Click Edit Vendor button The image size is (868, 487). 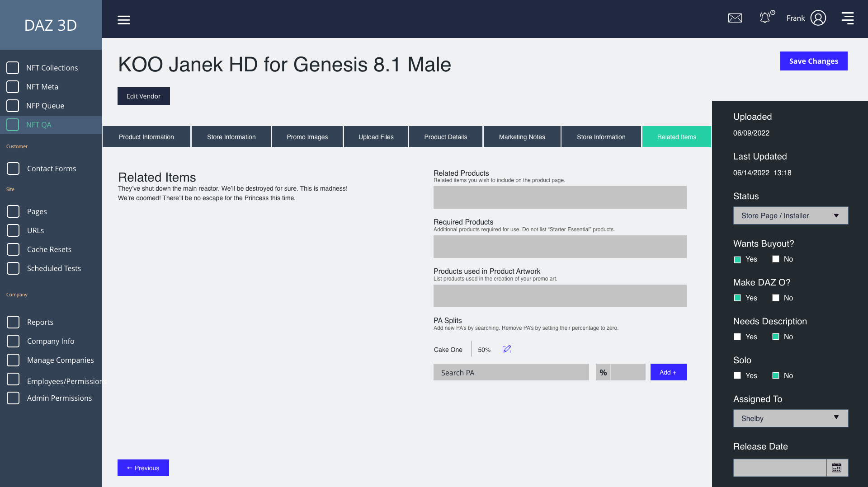coord(144,96)
